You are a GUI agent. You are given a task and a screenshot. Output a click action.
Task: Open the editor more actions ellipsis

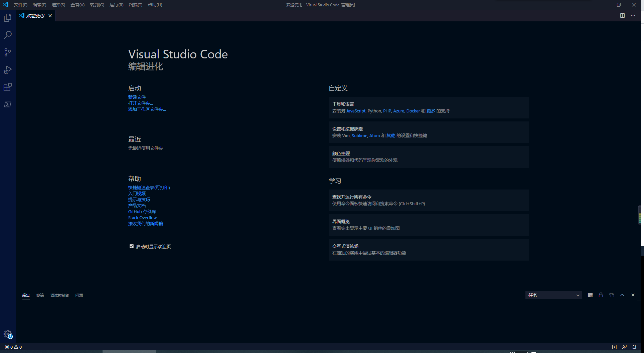(x=633, y=16)
